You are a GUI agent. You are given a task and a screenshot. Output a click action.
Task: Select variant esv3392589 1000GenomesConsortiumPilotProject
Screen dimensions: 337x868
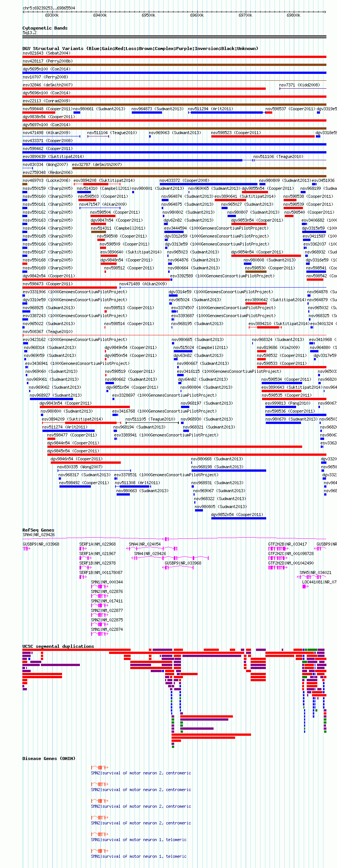[x=223, y=276]
